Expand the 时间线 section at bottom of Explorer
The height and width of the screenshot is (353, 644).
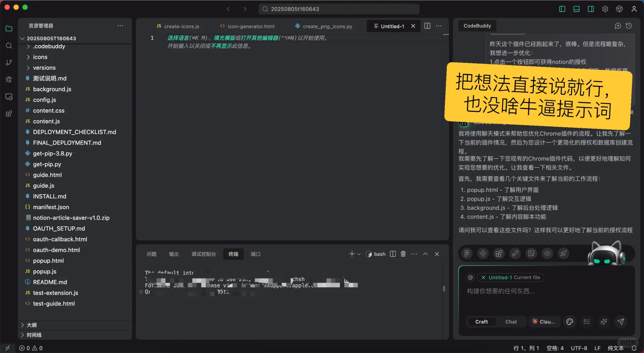(x=35, y=335)
